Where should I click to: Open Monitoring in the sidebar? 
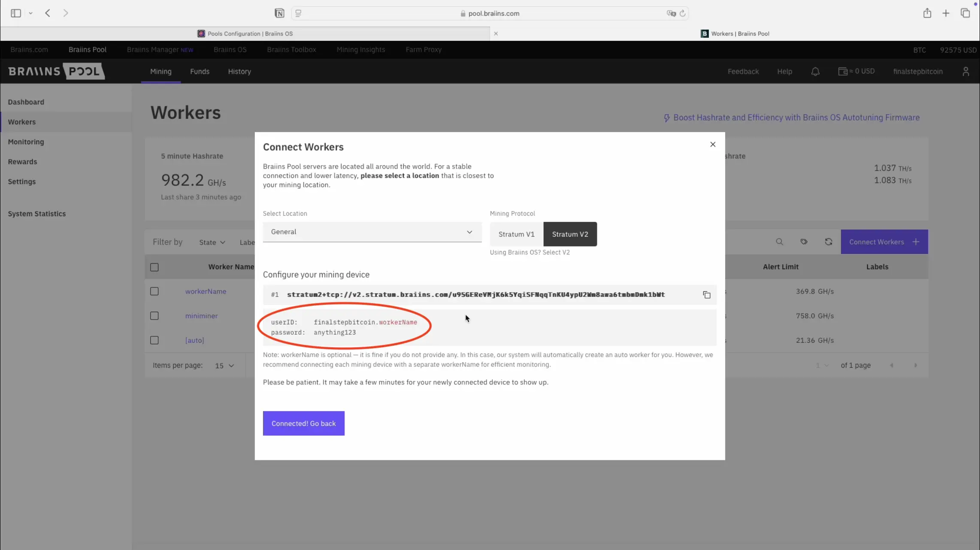click(x=26, y=142)
